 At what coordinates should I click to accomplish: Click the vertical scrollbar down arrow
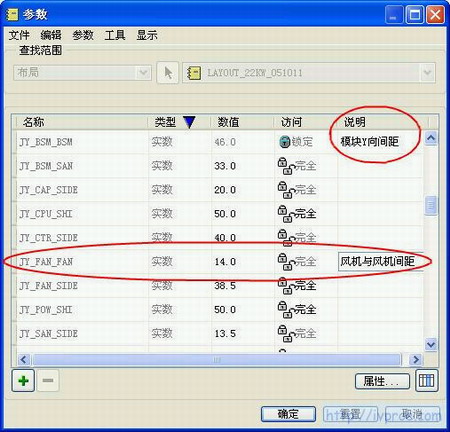coord(430,344)
